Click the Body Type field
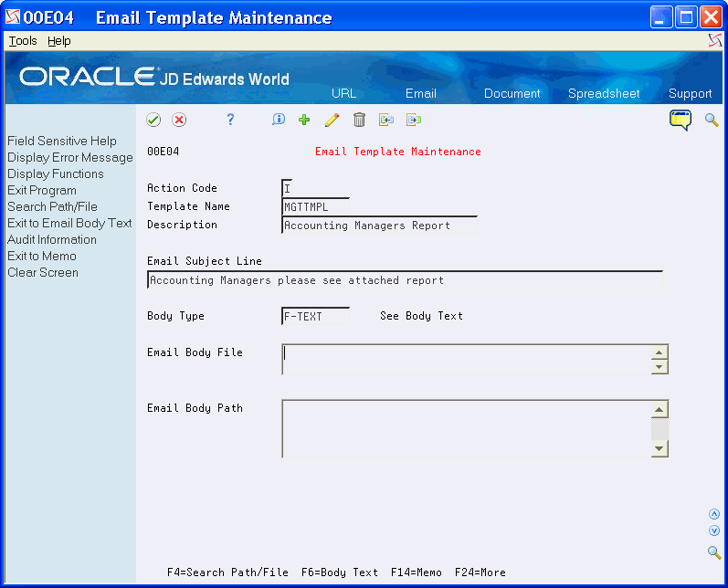Image resolution: width=728 pixels, height=588 pixels. pos(315,316)
